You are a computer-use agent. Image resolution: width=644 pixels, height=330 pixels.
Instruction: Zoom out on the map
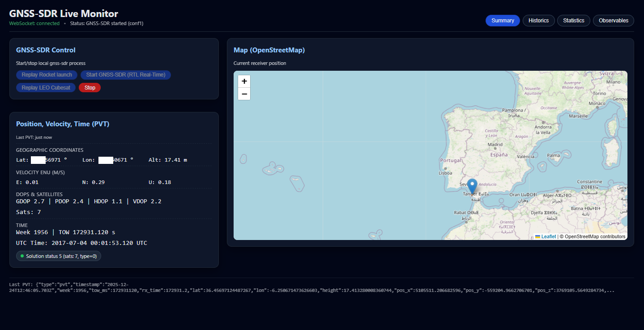(244, 94)
